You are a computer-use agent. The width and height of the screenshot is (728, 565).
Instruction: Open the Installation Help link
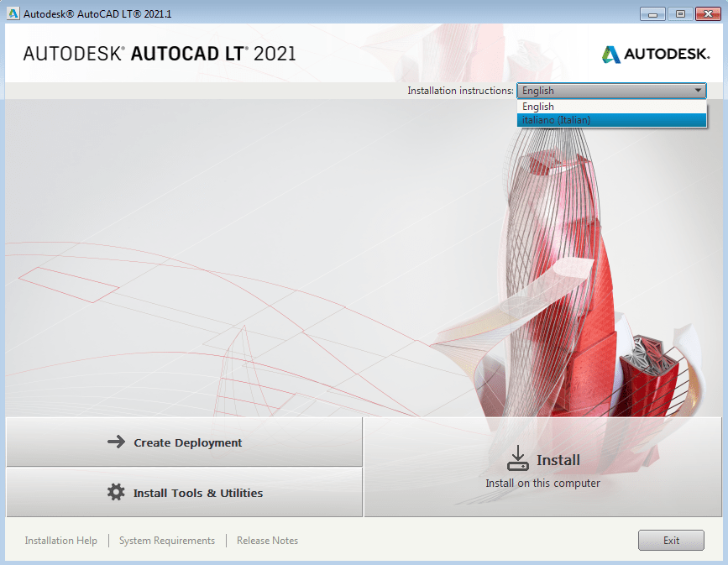coord(60,541)
